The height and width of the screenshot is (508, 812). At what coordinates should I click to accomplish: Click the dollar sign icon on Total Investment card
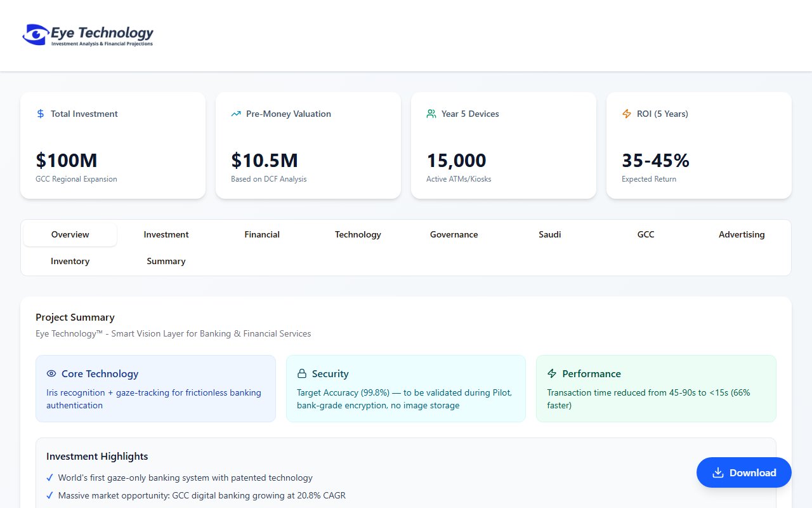point(40,114)
